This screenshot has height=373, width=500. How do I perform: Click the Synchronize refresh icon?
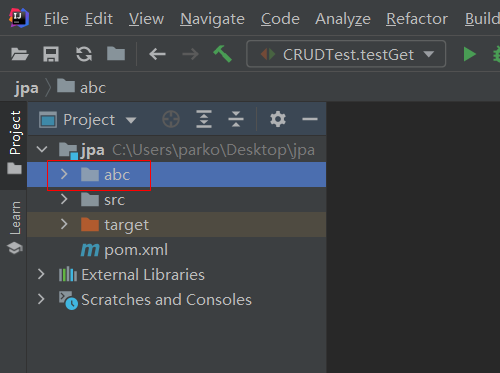pos(84,54)
